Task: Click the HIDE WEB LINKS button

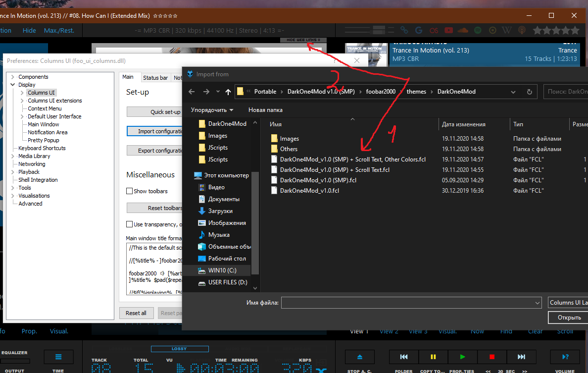Action: click(303, 40)
